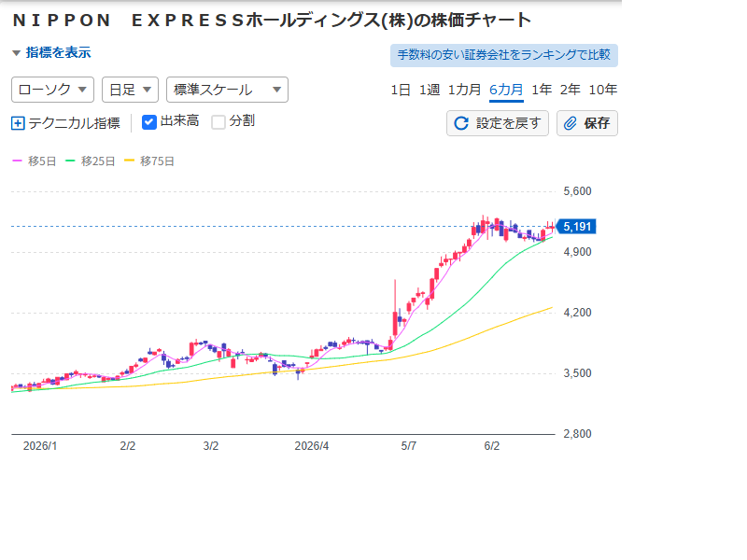Screen dimensions: 747x560
Task: Click the 3/2 date axis label
Action: click(x=211, y=446)
